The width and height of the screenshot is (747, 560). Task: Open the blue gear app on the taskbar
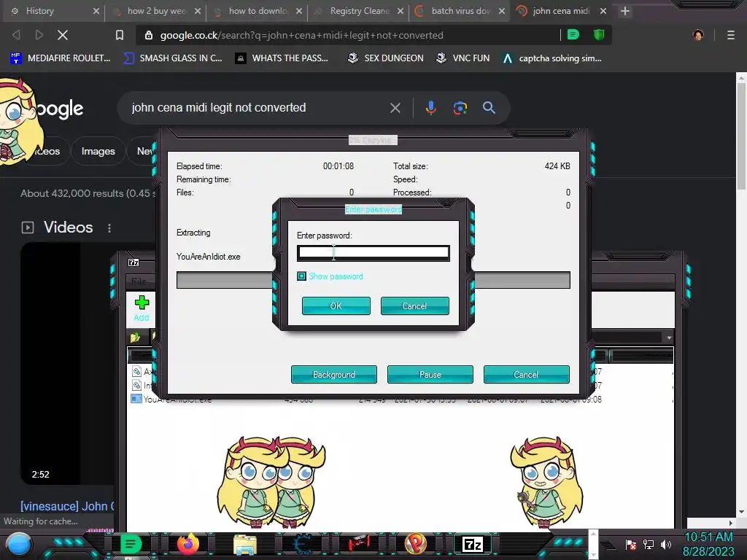(x=303, y=544)
